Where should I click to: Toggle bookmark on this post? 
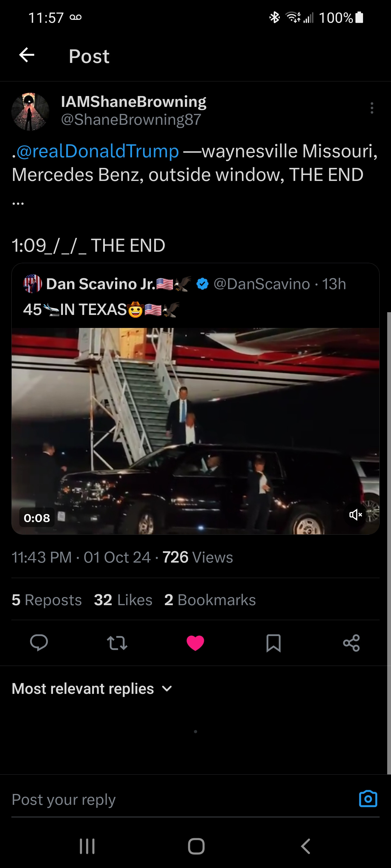tap(273, 642)
